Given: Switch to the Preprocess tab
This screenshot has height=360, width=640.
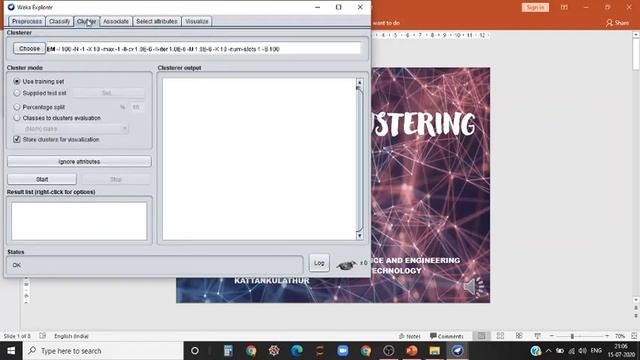Looking at the screenshot, I should [27, 21].
